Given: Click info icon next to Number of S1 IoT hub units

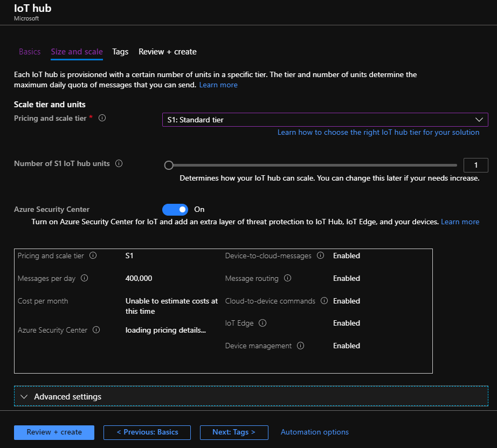Looking at the screenshot, I should tap(119, 163).
